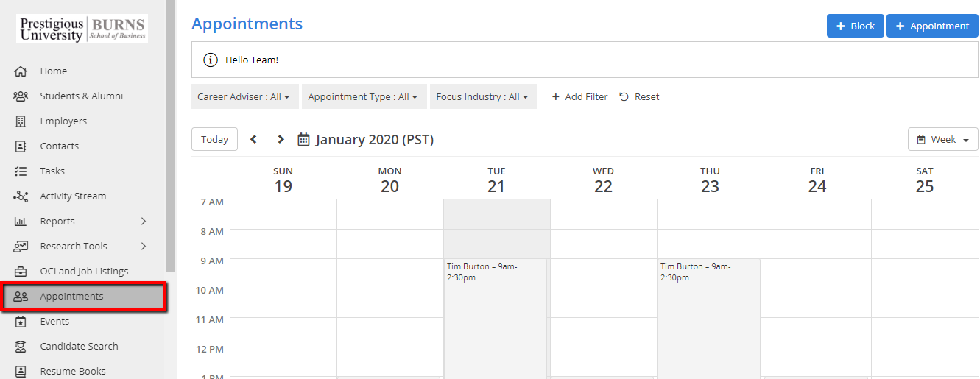Click the blue Appointment button

932,26
